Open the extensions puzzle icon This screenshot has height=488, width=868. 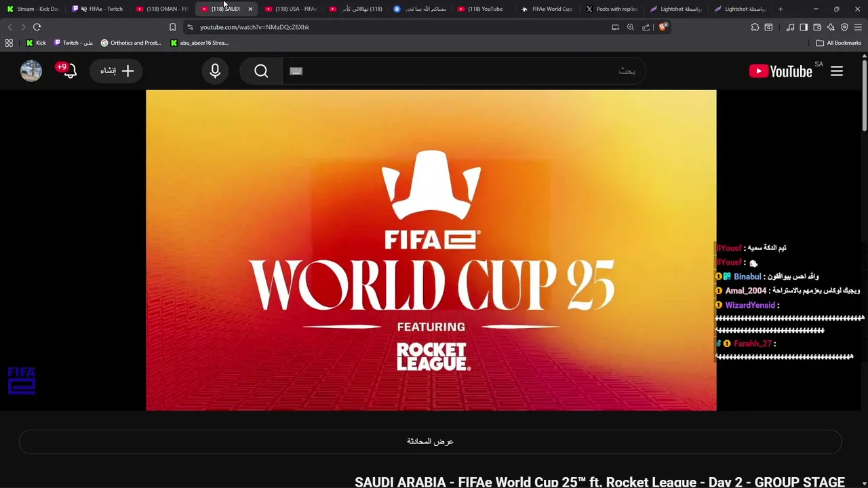coord(755,27)
